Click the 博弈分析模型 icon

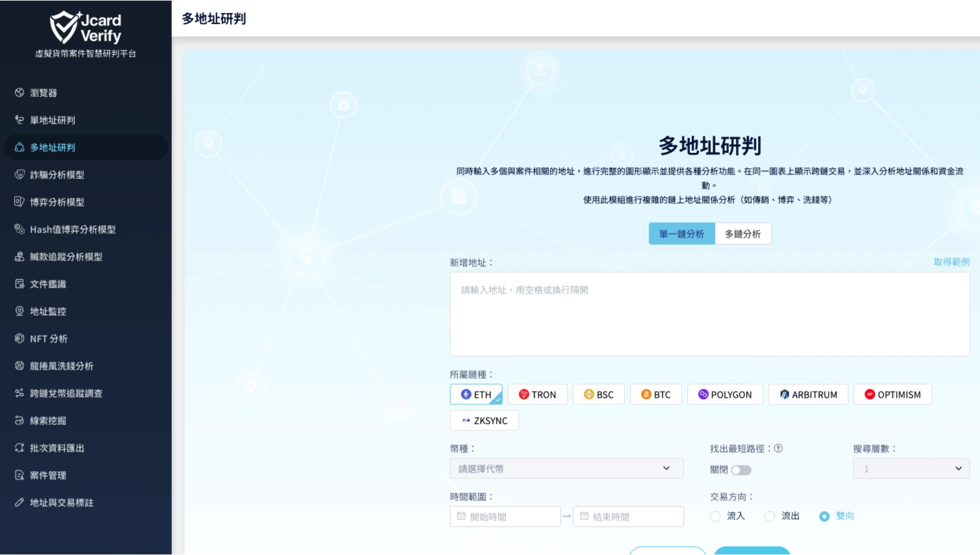19,202
